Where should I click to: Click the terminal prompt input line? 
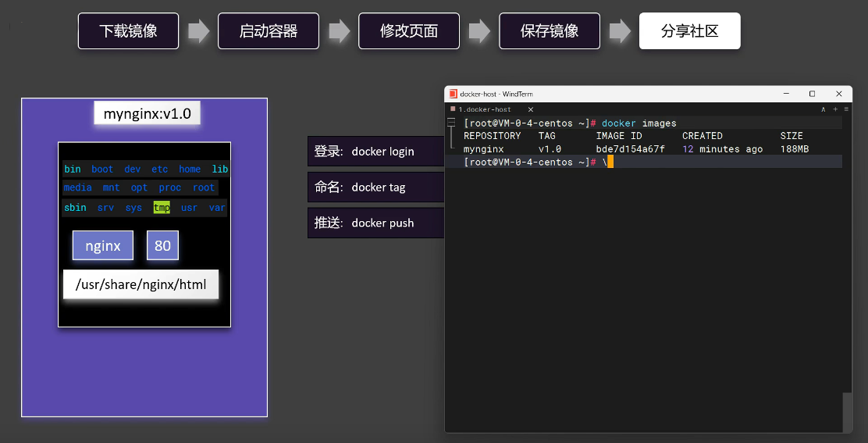pos(703,162)
